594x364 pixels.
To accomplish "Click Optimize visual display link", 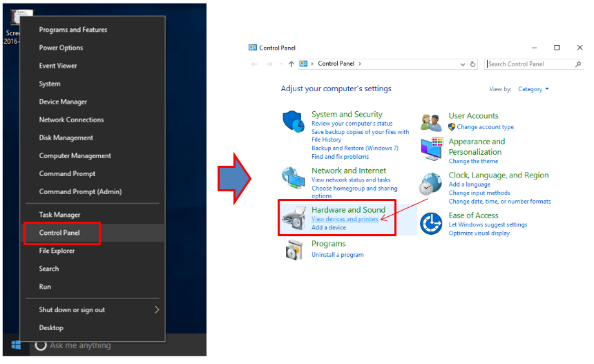I will [479, 233].
